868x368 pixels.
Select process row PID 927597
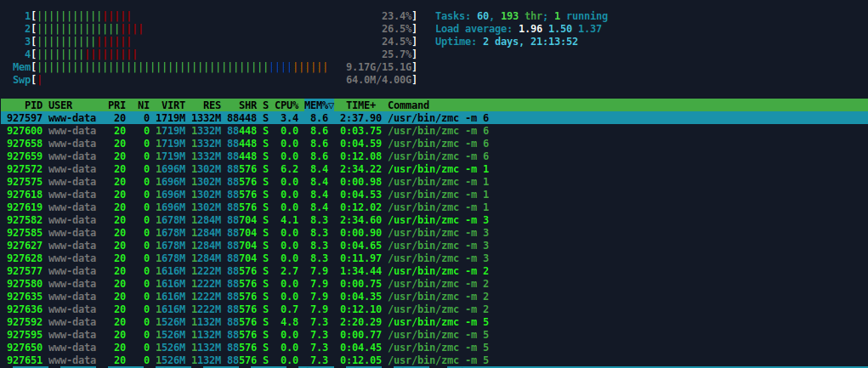[434, 118]
